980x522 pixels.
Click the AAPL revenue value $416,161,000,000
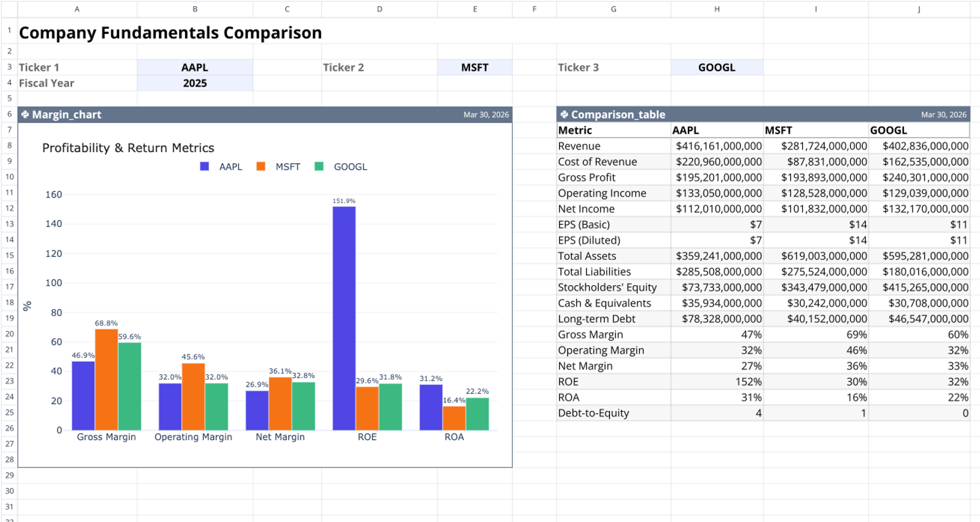(x=719, y=146)
